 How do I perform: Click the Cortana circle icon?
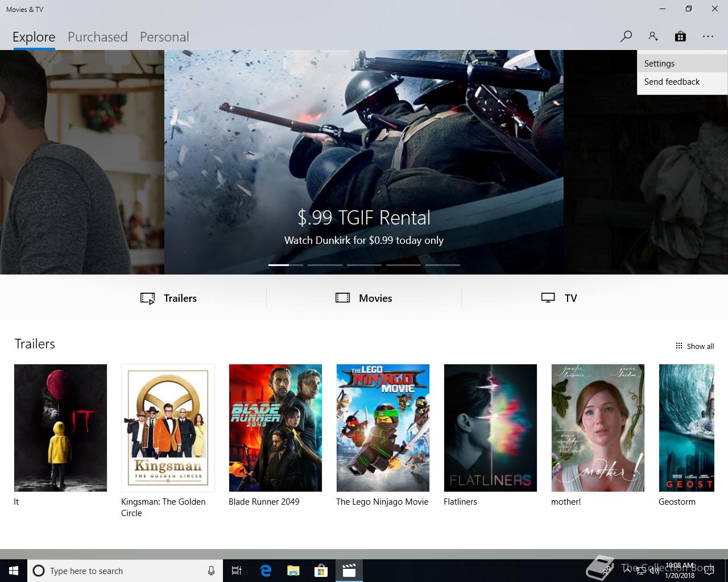pos(39,571)
